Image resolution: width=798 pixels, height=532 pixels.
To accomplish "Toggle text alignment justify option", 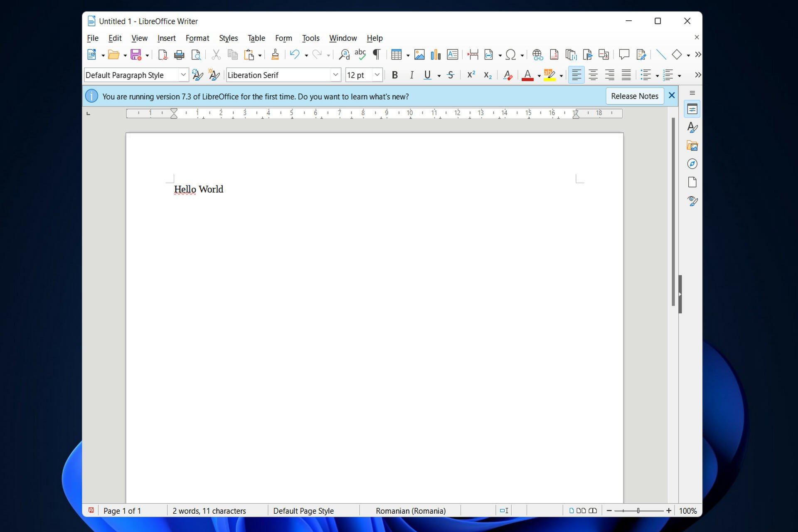I will click(626, 75).
